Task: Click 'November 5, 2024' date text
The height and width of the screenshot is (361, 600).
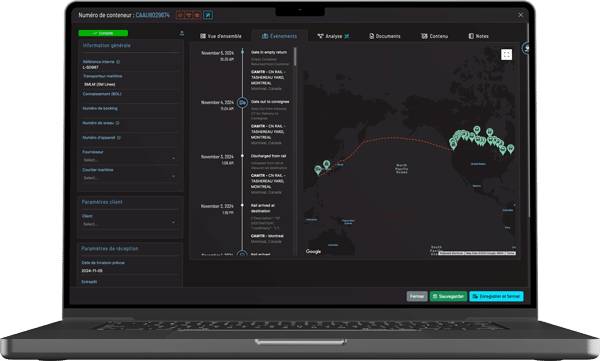Action: click(217, 53)
